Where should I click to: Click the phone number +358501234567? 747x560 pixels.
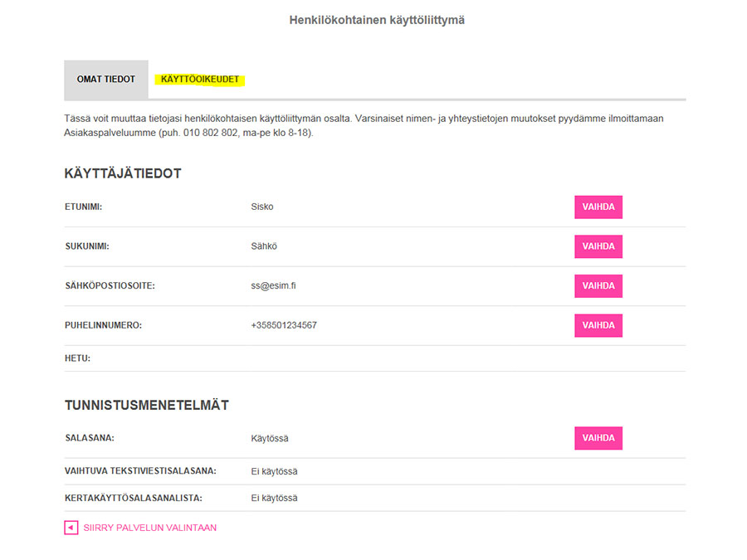click(x=284, y=325)
